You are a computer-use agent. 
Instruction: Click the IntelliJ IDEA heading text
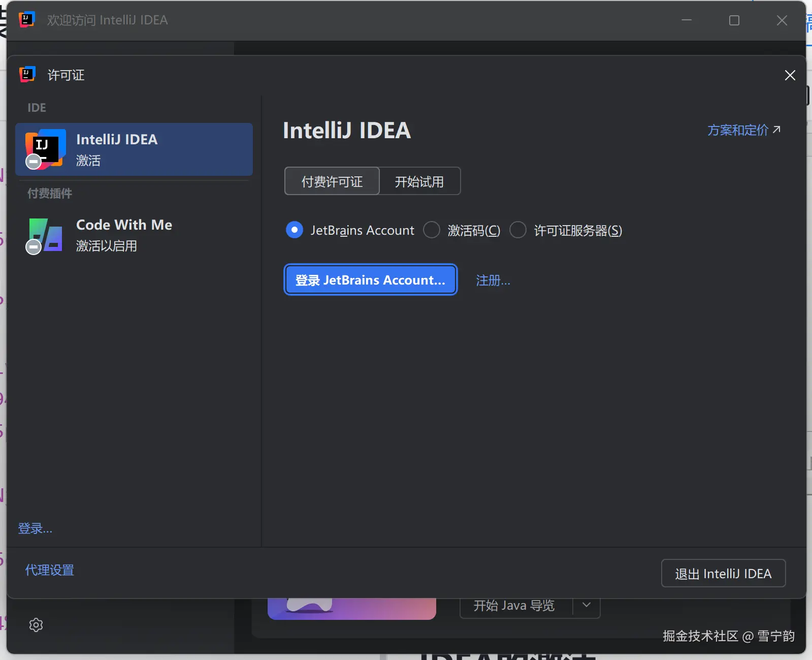pyautogui.click(x=347, y=131)
